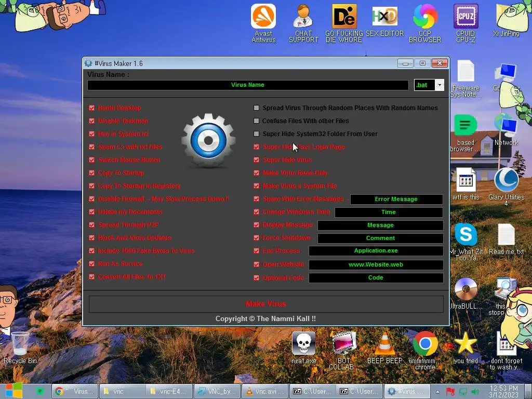
Task: Click the www.Website.web input field
Action: pyautogui.click(x=376, y=264)
